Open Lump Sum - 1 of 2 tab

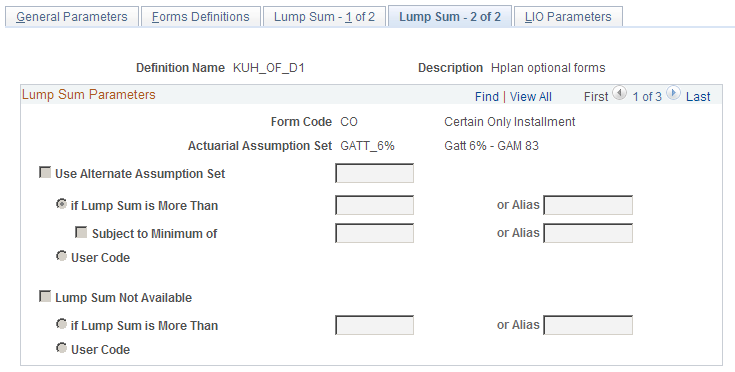tap(324, 17)
